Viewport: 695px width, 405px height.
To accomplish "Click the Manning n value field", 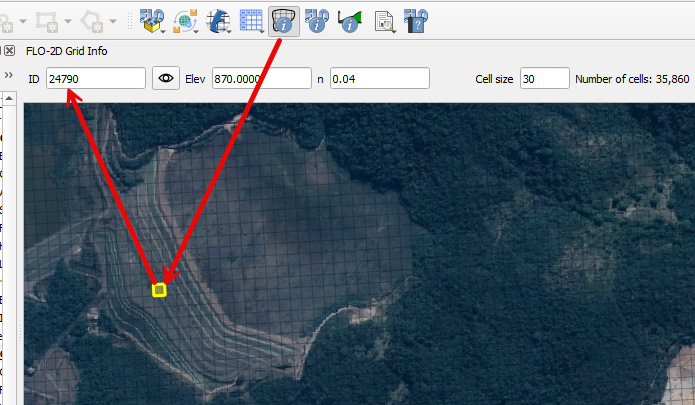I will tap(379, 78).
